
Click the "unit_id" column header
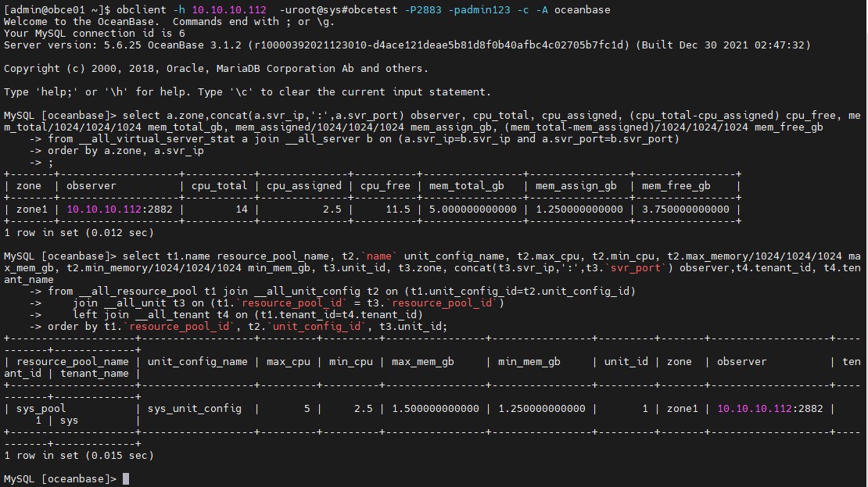coord(626,362)
